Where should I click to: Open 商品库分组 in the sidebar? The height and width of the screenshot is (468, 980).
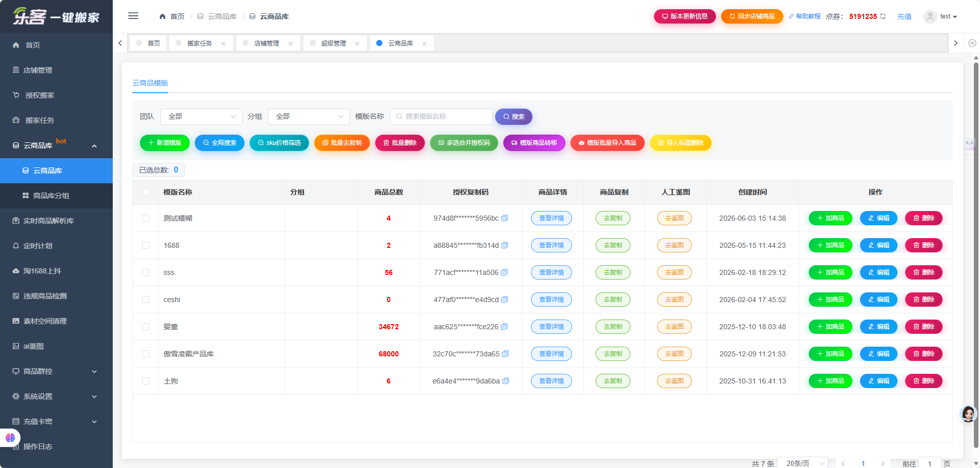point(56,196)
